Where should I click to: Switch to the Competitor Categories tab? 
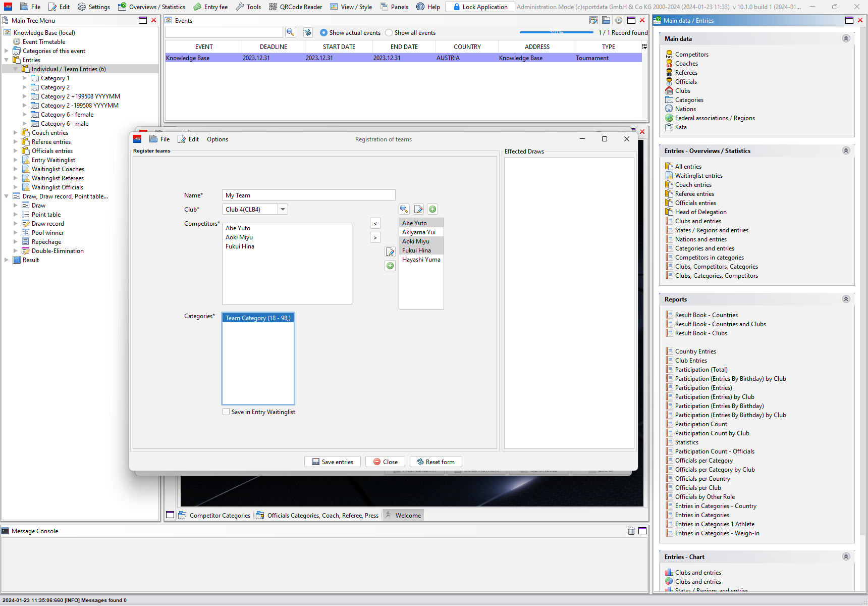click(214, 515)
